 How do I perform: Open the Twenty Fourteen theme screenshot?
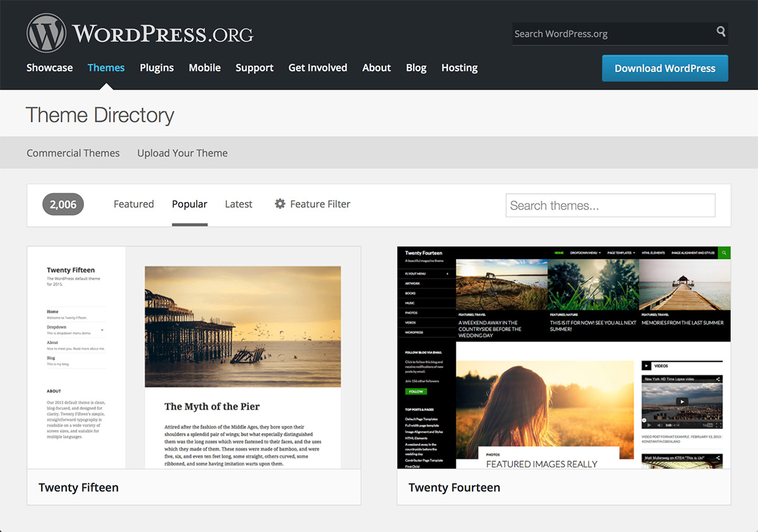(564, 358)
